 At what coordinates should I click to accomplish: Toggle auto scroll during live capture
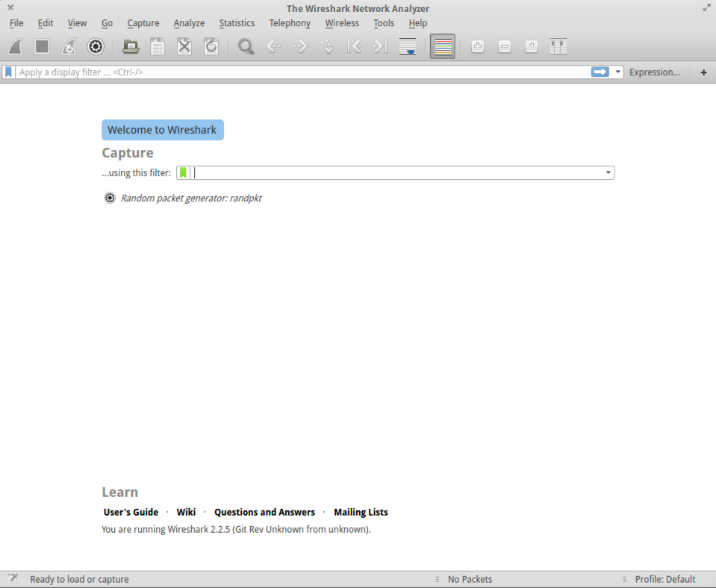click(408, 46)
